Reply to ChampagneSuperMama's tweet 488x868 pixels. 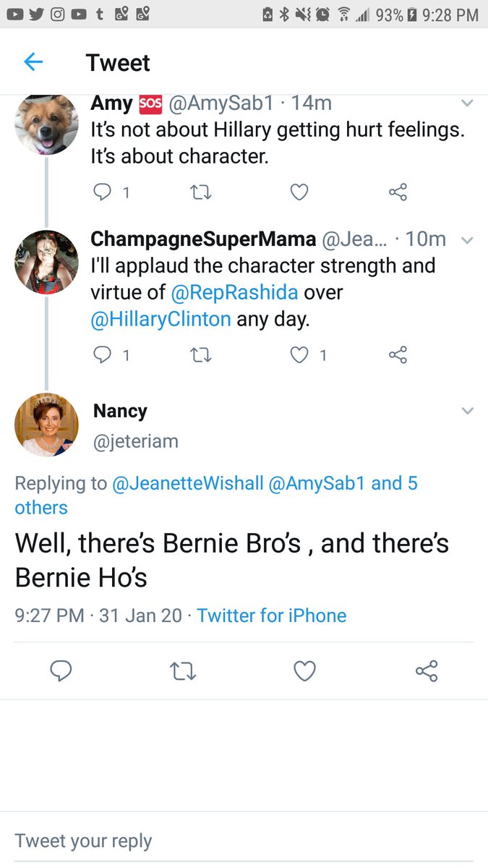[103, 354]
